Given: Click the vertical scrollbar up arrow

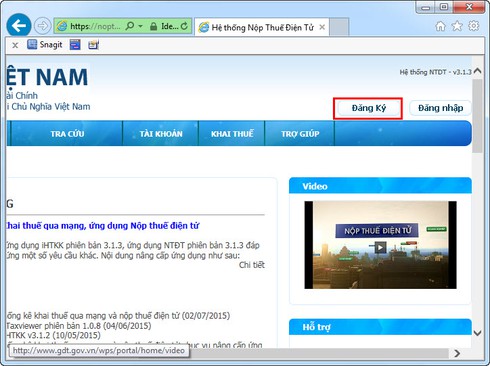Looking at the screenshot, I should [477, 71].
